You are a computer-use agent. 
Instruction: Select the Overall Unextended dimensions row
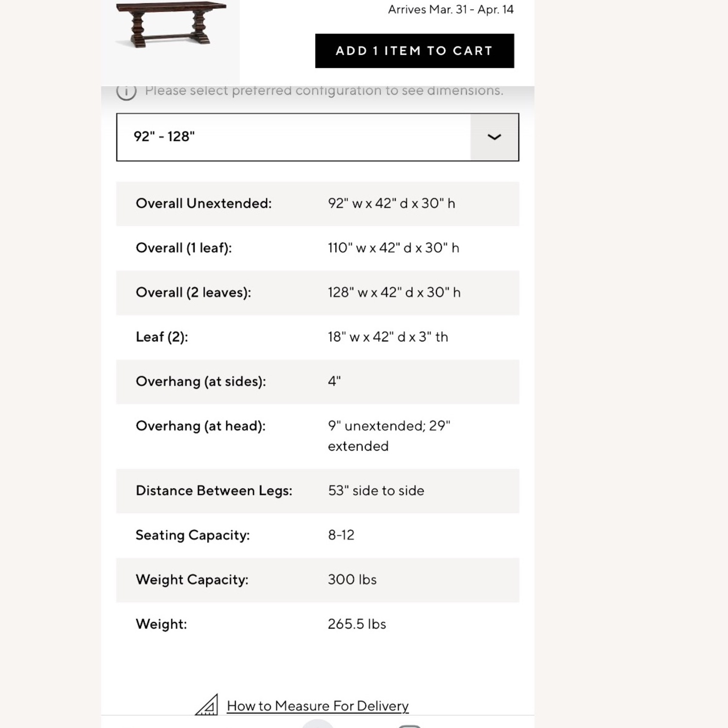[x=317, y=203]
